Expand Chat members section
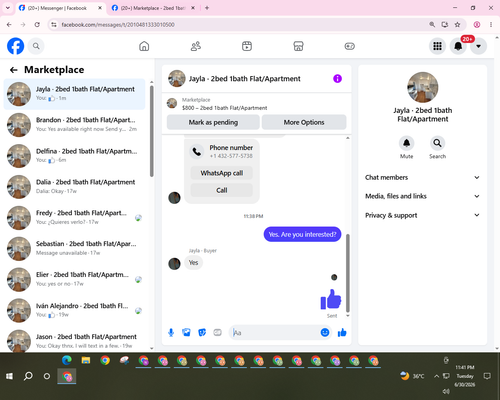The width and height of the screenshot is (500, 400). (x=422, y=177)
